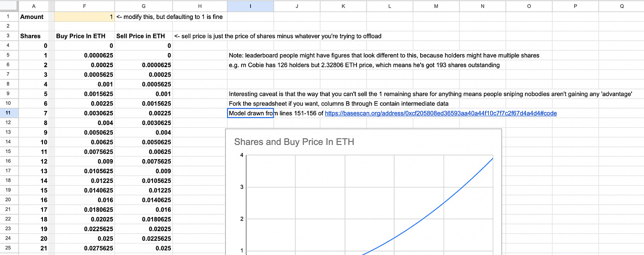Click shares cell with value 15
The height and width of the screenshot is (255, 644).
coord(34,190)
